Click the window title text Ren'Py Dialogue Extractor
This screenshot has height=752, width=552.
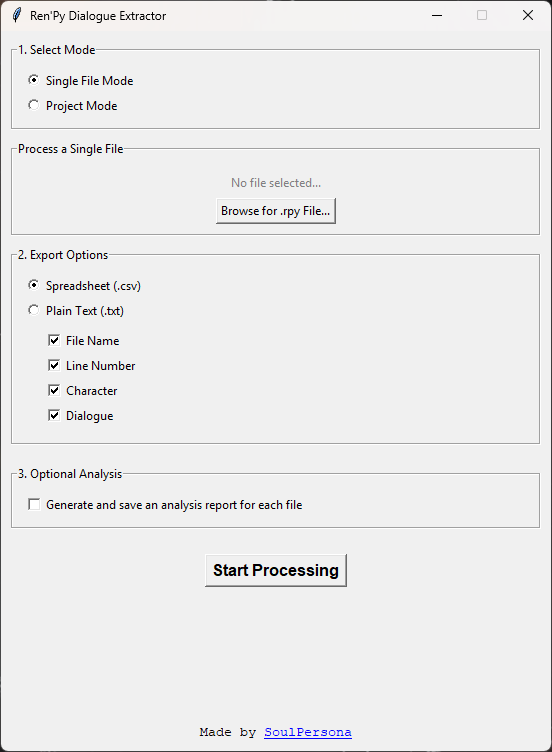(x=98, y=16)
